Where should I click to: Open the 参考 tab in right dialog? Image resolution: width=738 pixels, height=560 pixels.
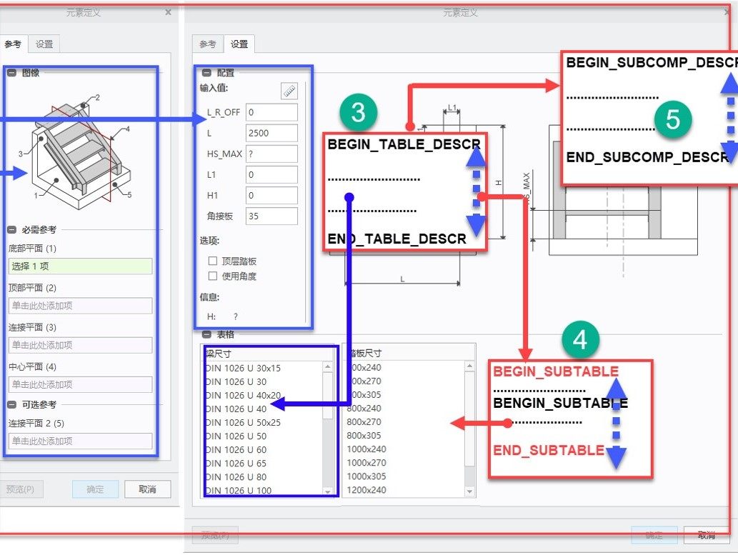[x=208, y=44]
